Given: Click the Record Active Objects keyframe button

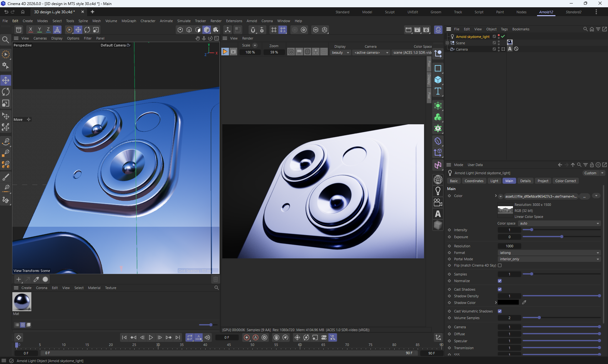Looking at the screenshot, I should pyautogui.click(x=246, y=337).
